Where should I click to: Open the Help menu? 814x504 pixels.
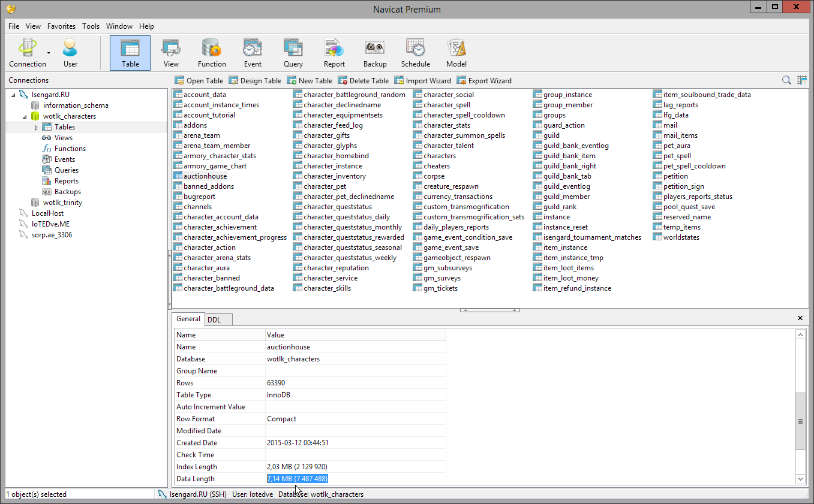point(146,26)
